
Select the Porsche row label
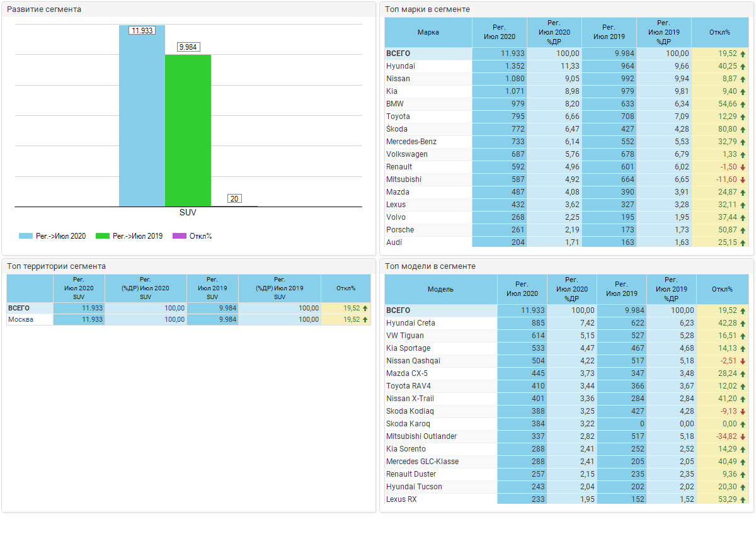pos(400,230)
